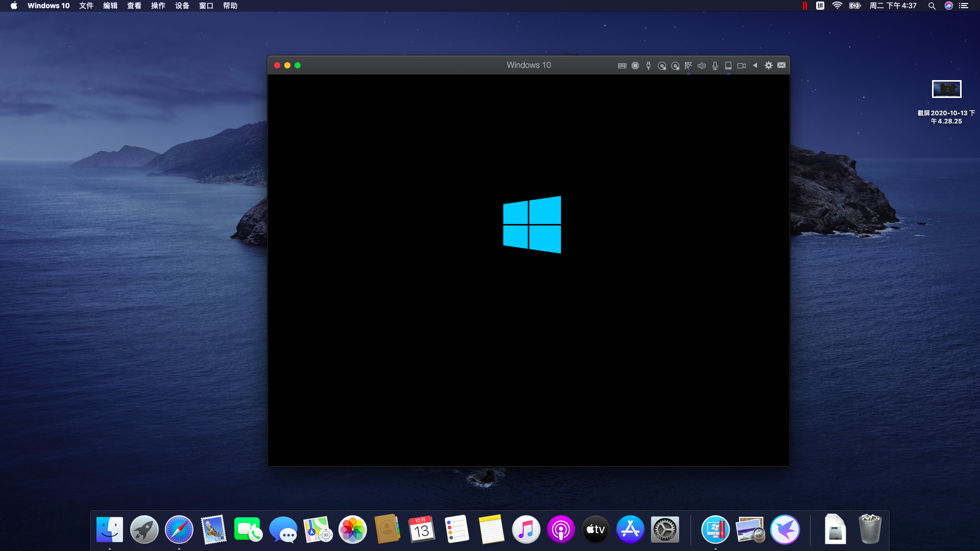Click the sound speaker icon
980x551 pixels.
pos(702,65)
